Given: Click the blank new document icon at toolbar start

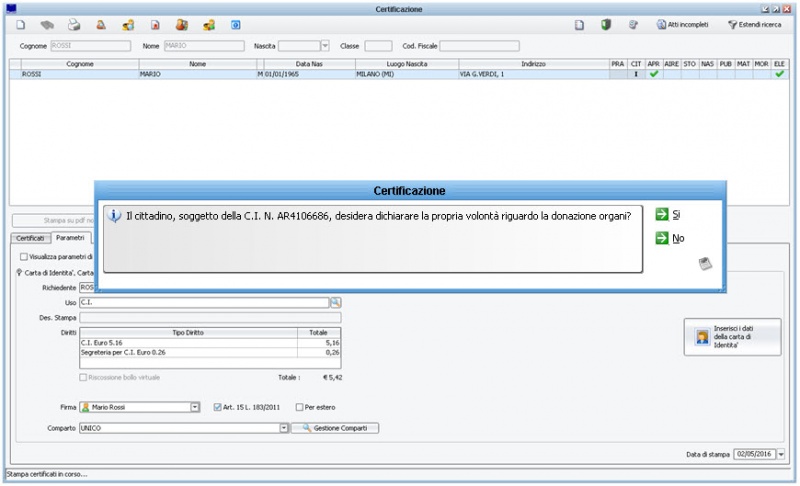Looking at the screenshot, I should (x=21, y=24).
